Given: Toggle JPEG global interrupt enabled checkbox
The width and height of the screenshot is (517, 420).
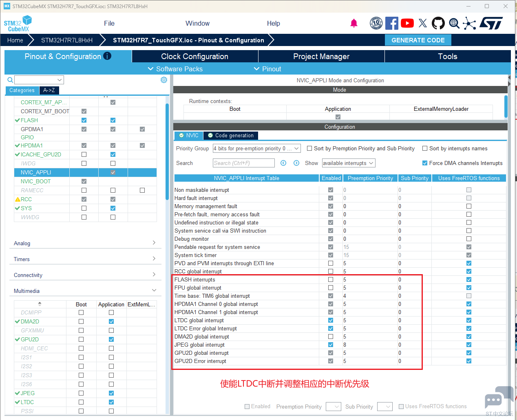Looking at the screenshot, I should pos(331,345).
